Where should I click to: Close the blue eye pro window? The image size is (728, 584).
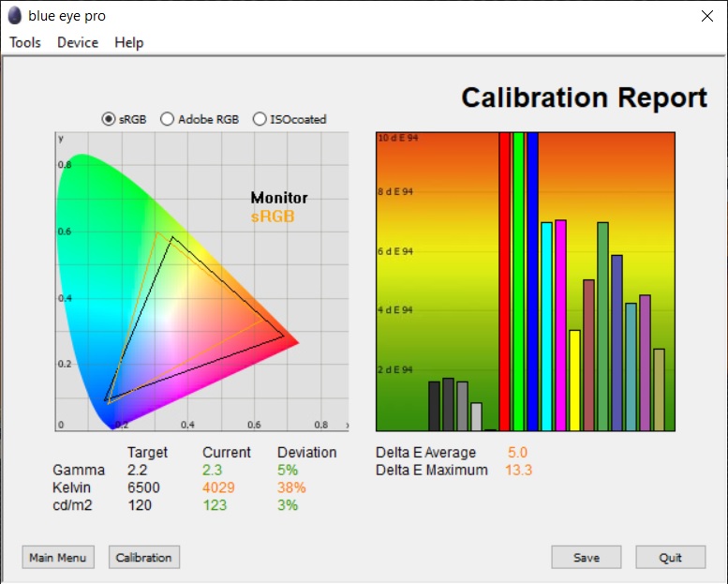707,16
